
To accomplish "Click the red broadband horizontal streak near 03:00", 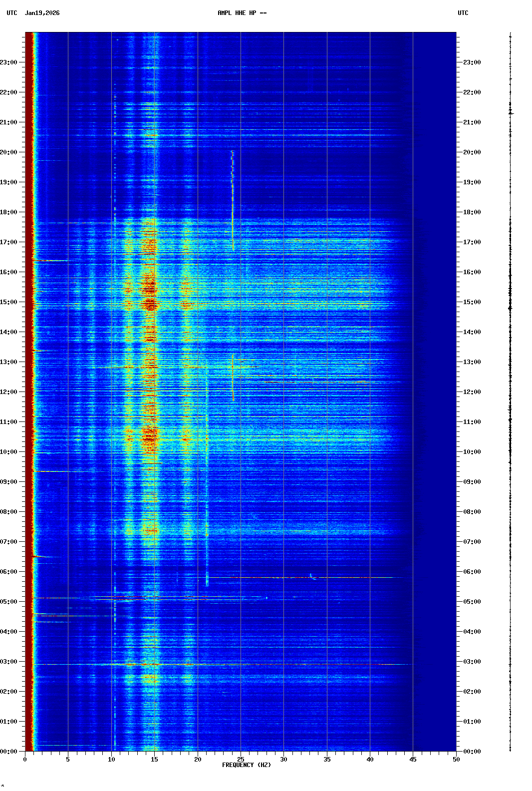I will pyautogui.click(x=250, y=664).
